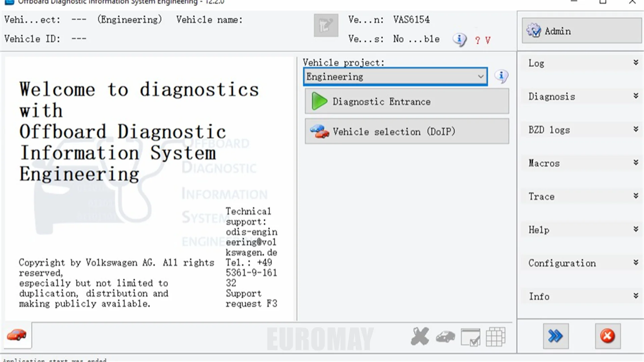Start Diagnostic Entrance
644x362 pixels.
(407, 101)
